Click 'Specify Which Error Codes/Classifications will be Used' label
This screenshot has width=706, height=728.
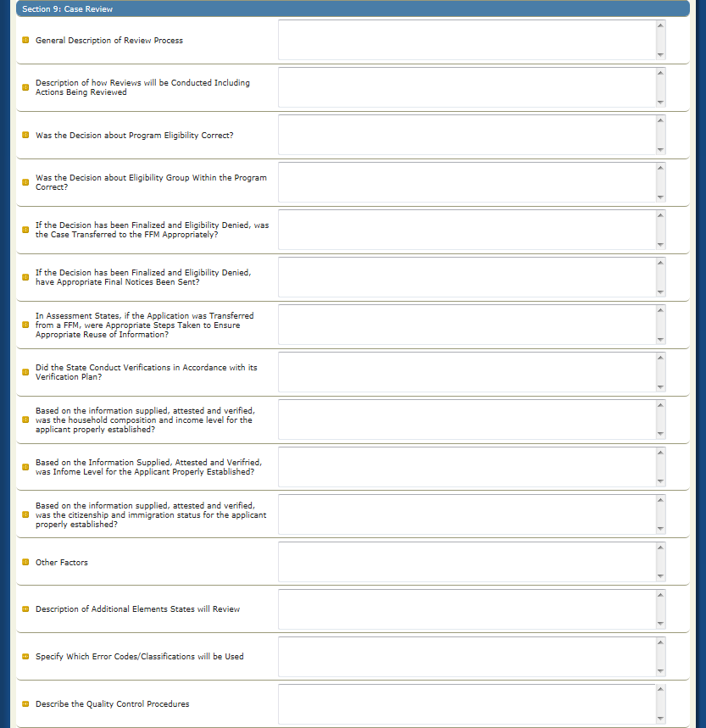tap(140, 657)
